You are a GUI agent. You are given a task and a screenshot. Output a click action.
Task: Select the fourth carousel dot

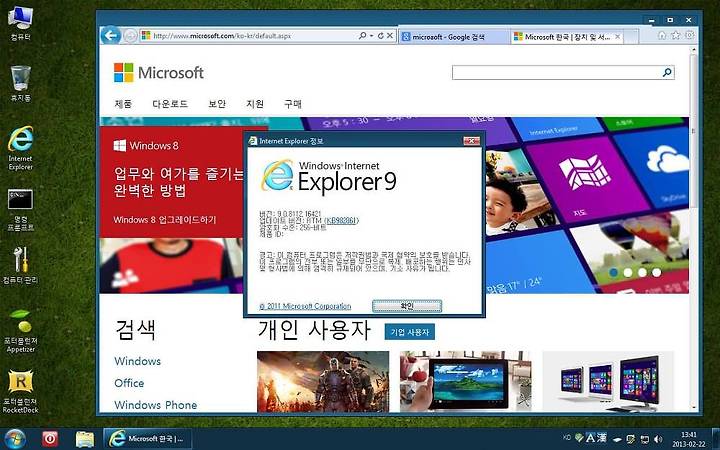click(657, 272)
